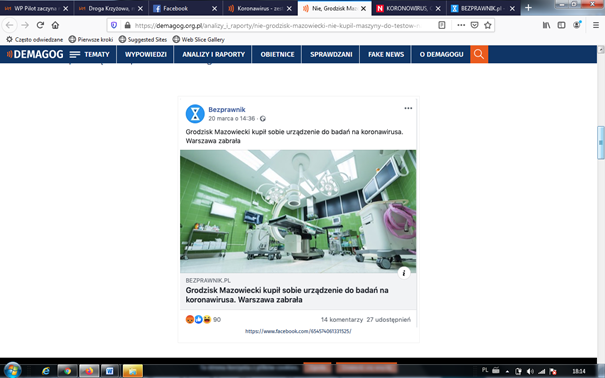Open tracking protection shield icon
This screenshot has width=605, height=378.
pyautogui.click(x=114, y=25)
